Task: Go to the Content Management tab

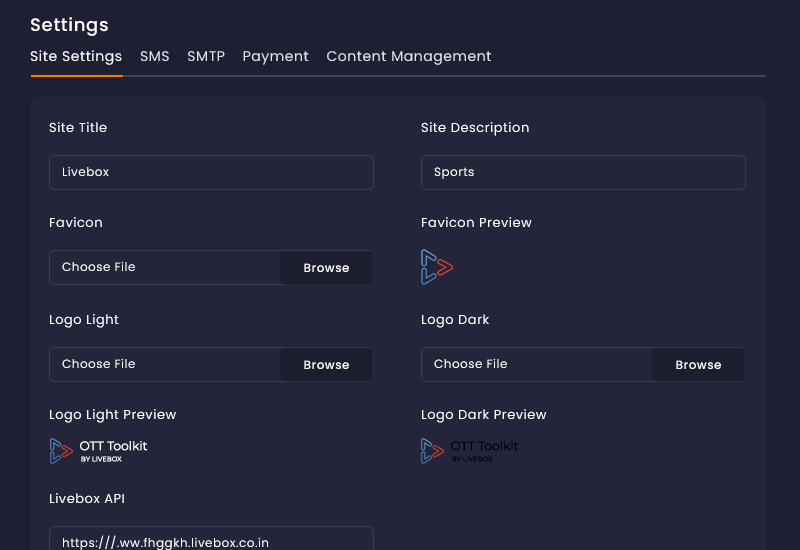Action: click(409, 56)
